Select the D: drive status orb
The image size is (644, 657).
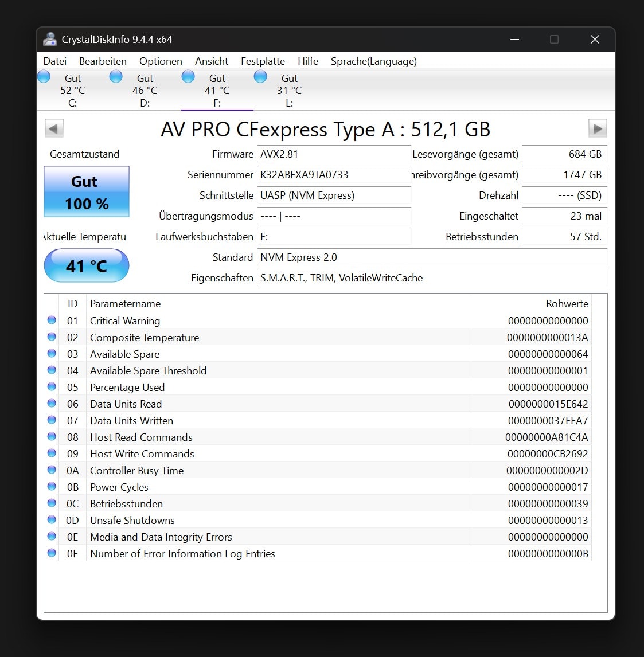(116, 77)
